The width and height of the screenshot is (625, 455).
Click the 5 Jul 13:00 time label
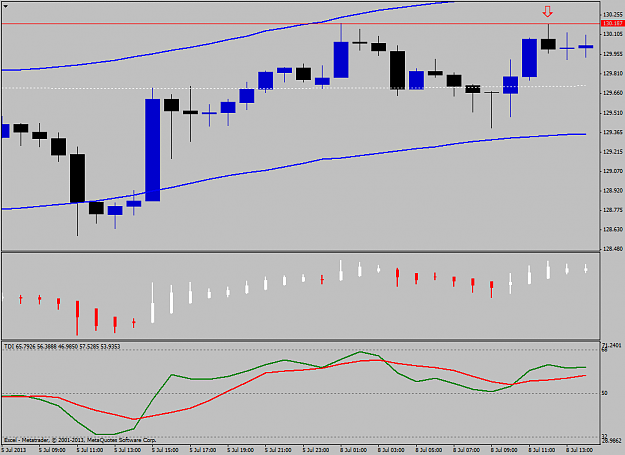(x=128, y=450)
